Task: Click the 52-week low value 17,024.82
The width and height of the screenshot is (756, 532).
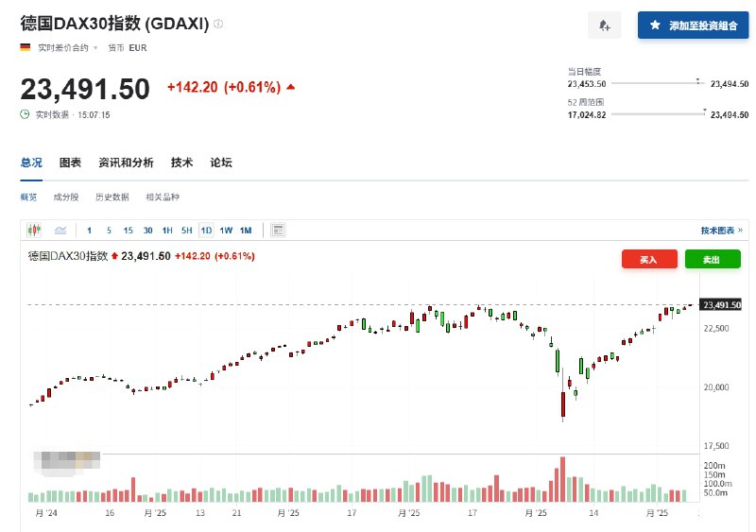Action: [x=586, y=114]
